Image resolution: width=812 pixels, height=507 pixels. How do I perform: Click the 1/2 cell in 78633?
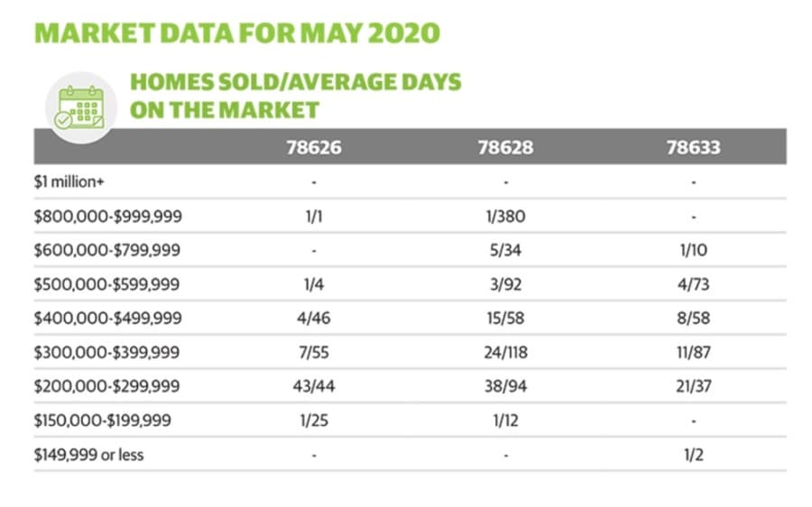click(x=694, y=455)
